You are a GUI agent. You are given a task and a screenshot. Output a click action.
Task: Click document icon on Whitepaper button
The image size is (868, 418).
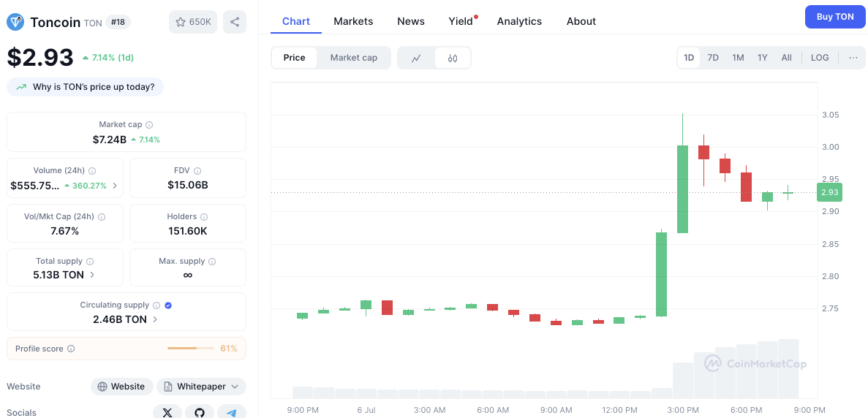click(167, 387)
